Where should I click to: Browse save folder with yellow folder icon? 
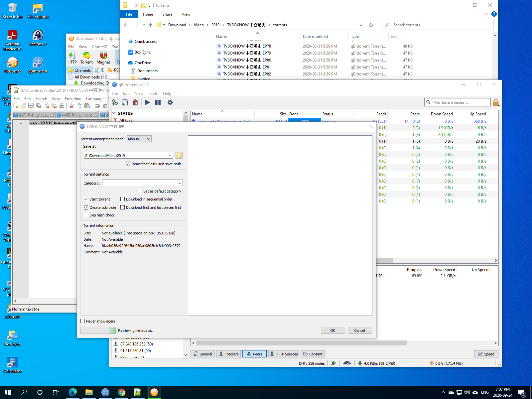click(x=179, y=155)
